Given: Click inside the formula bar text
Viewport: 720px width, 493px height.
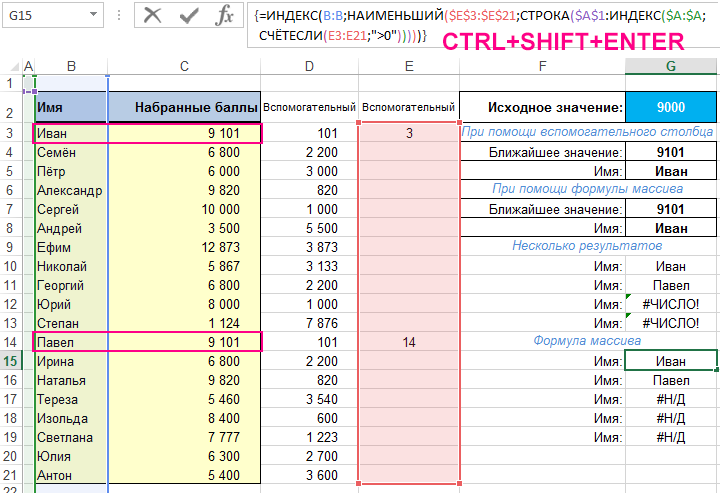Looking at the screenshot, I should pyautogui.click(x=482, y=25).
